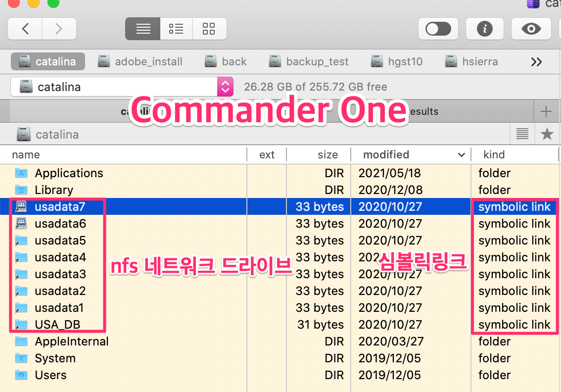Image resolution: width=561 pixels, height=392 pixels.
Task: Go back with the left arrow button
Action: point(25,29)
